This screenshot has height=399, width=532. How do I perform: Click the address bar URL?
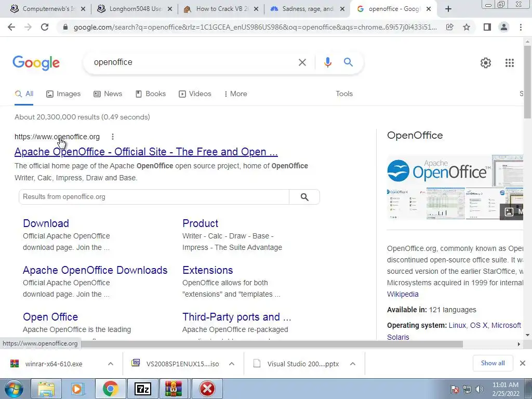click(x=255, y=27)
